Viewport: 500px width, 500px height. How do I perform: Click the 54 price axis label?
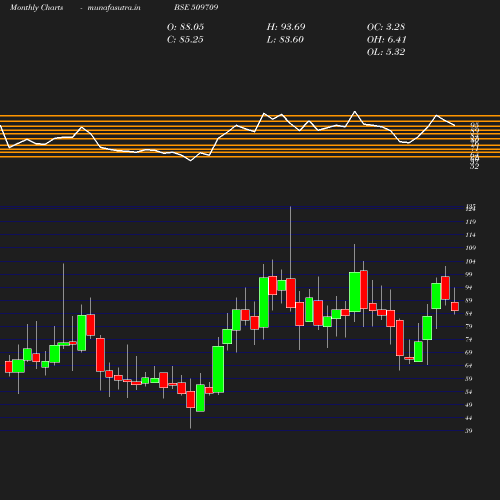(x=469, y=392)
